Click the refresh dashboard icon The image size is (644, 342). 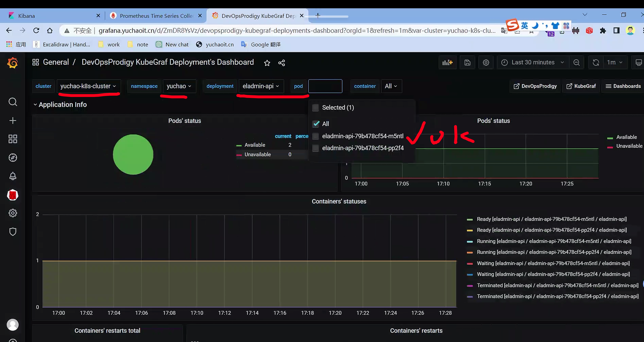[596, 63]
